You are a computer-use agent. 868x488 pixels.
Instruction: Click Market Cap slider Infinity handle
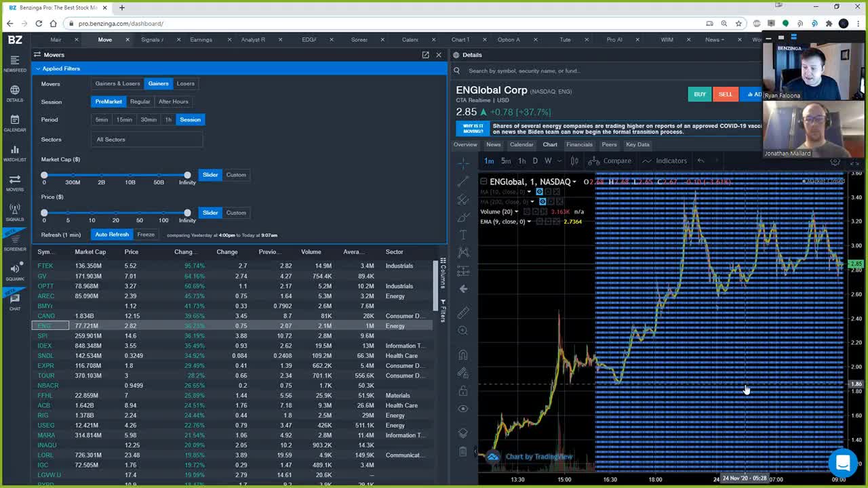pyautogui.click(x=188, y=175)
